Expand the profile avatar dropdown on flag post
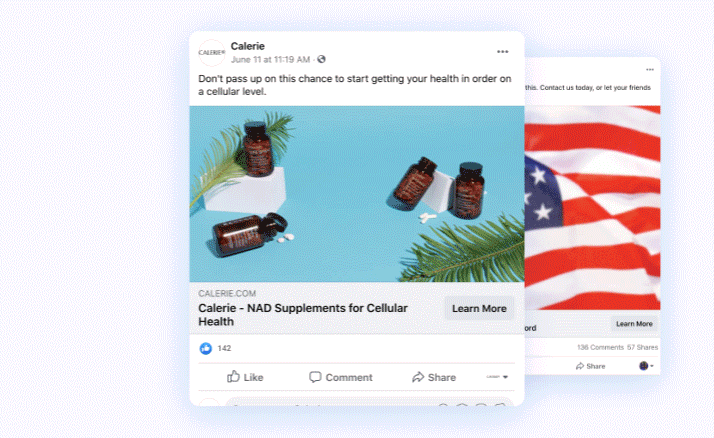714x438 pixels. pos(647,366)
